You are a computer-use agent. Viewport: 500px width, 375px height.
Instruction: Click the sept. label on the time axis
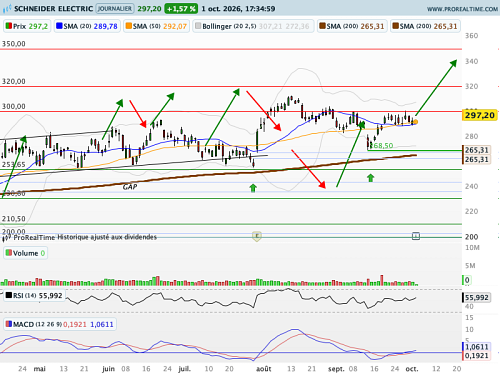(336, 369)
